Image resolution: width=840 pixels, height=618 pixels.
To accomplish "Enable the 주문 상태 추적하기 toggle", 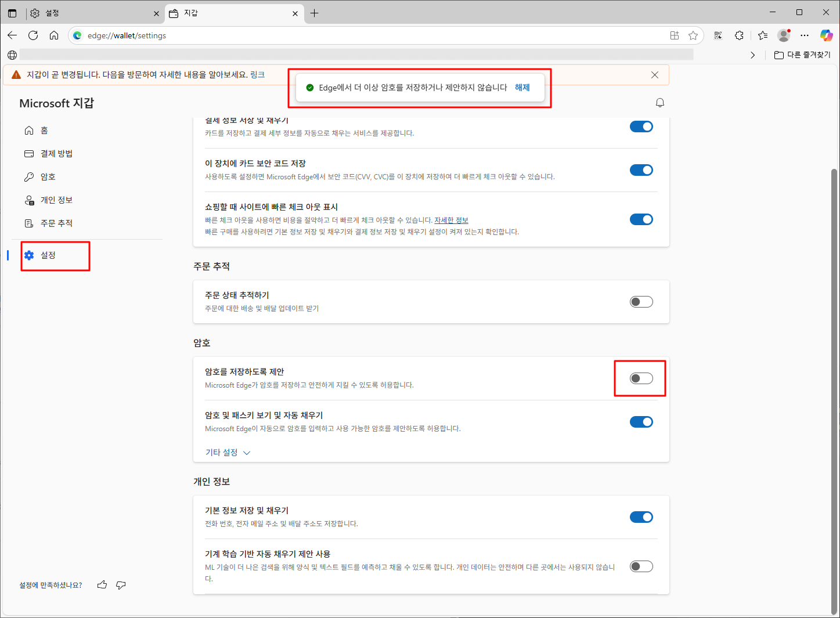I will (x=641, y=301).
